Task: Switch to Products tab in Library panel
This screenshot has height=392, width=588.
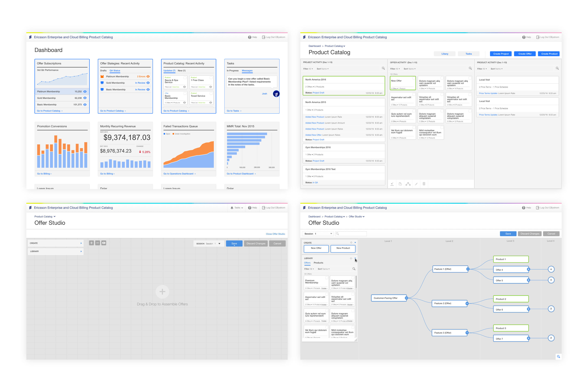Action: click(x=318, y=263)
